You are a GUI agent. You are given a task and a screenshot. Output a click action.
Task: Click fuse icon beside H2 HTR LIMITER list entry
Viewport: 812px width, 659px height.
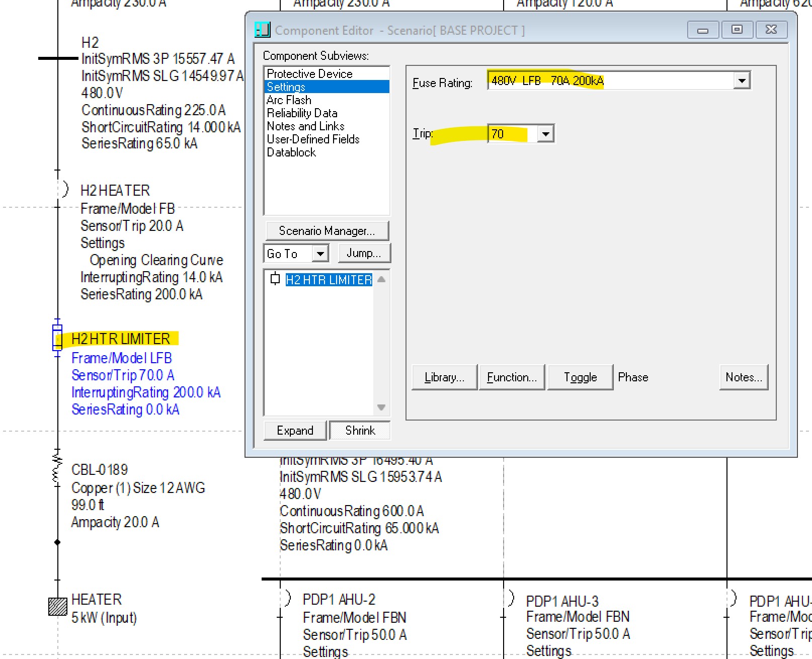coord(275,279)
